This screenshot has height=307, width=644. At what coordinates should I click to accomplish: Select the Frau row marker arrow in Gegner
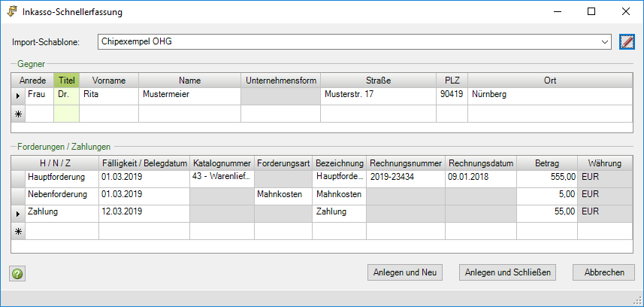pyautogui.click(x=18, y=96)
